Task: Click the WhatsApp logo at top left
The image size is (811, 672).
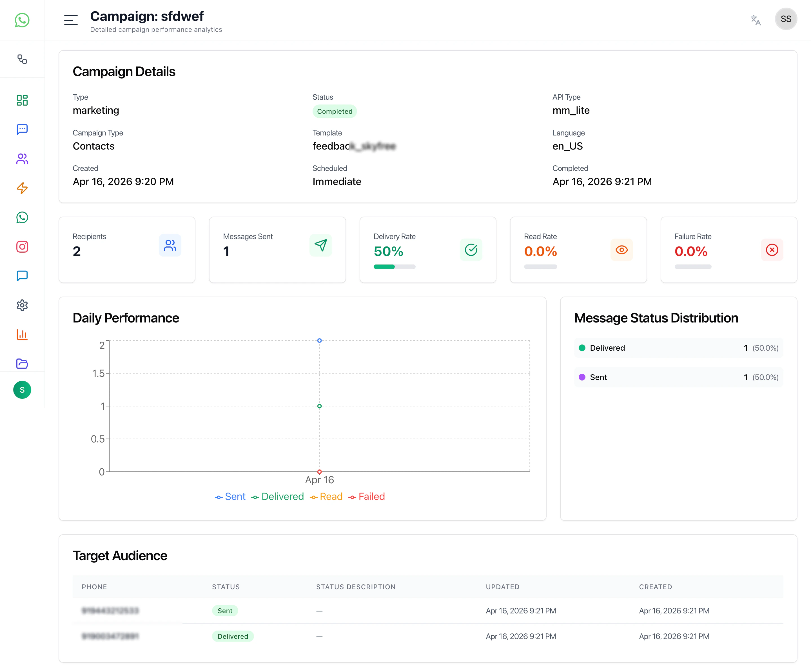Action: 22,20
